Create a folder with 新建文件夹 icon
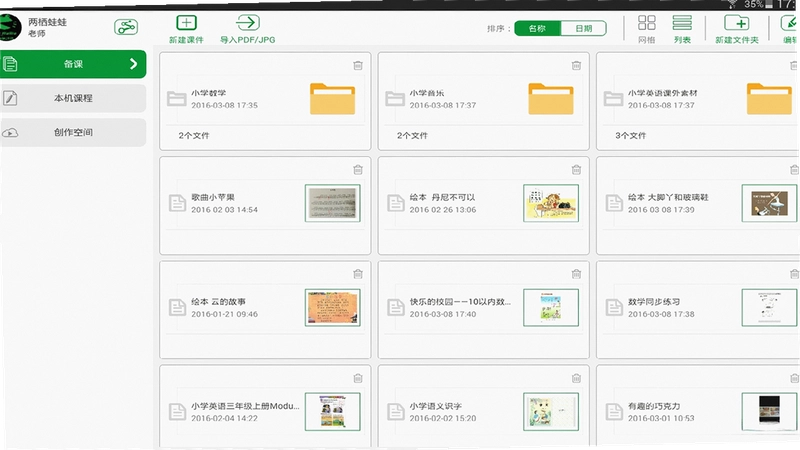This screenshot has height=450, width=800. click(x=737, y=23)
